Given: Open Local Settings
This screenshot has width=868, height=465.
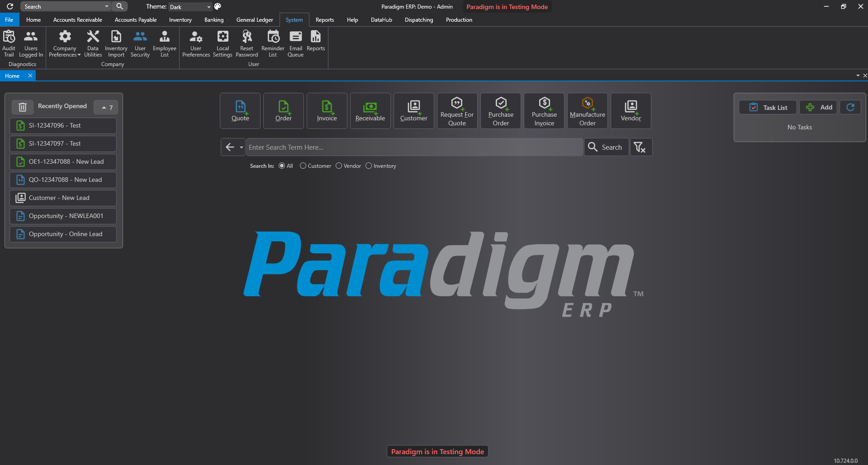Looking at the screenshot, I should click(223, 43).
